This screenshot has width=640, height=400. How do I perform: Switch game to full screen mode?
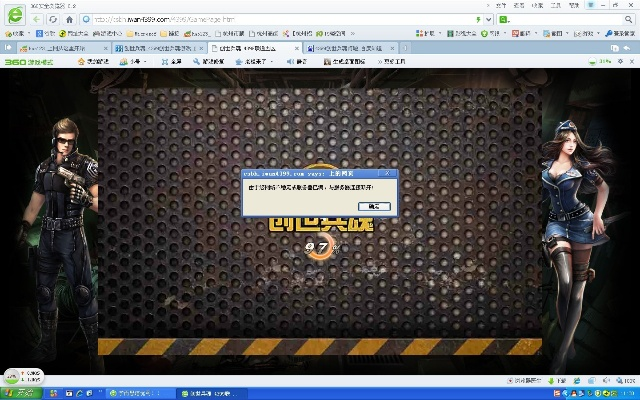[x=171, y=62]
